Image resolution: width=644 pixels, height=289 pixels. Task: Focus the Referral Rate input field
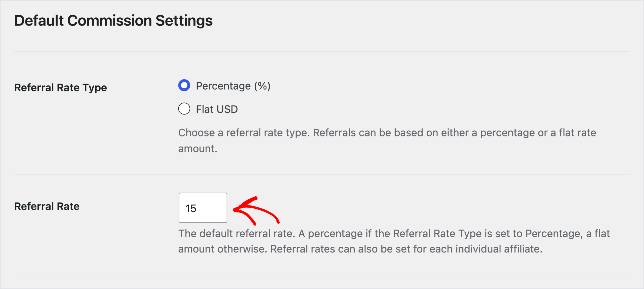pyautogui.click(x=203, y=208)
